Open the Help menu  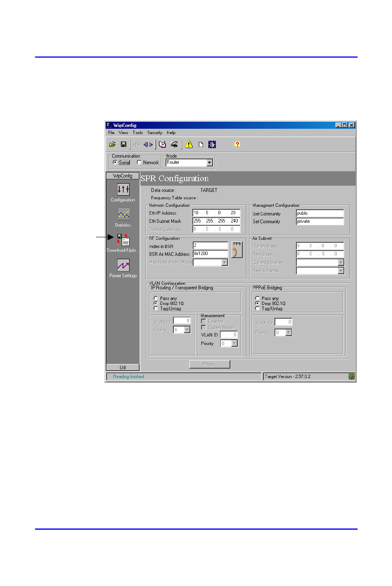click(171, 133)
